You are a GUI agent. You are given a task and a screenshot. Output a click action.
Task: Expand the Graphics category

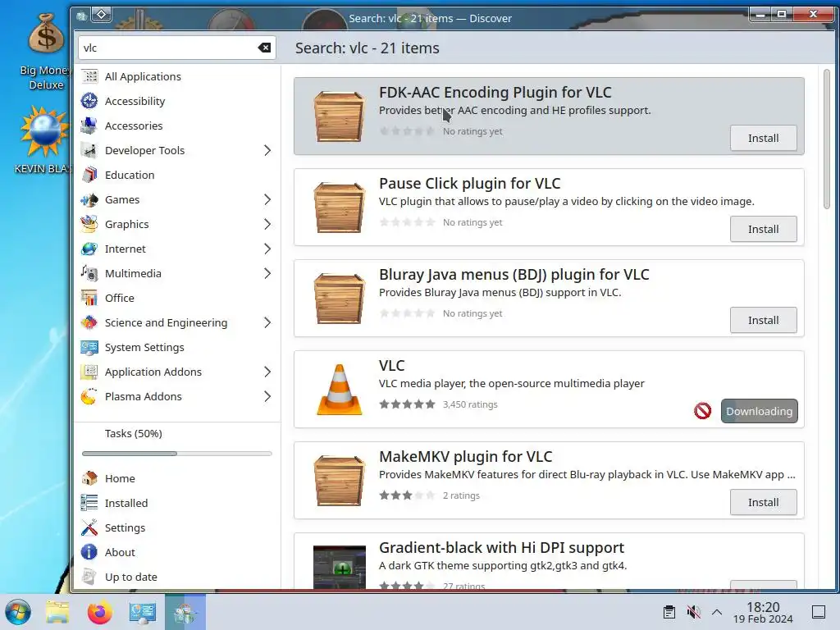[267, 225]
